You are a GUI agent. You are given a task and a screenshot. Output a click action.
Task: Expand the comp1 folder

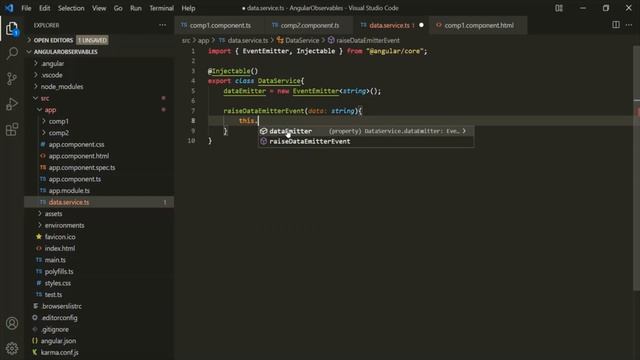(x=58, y=121)
